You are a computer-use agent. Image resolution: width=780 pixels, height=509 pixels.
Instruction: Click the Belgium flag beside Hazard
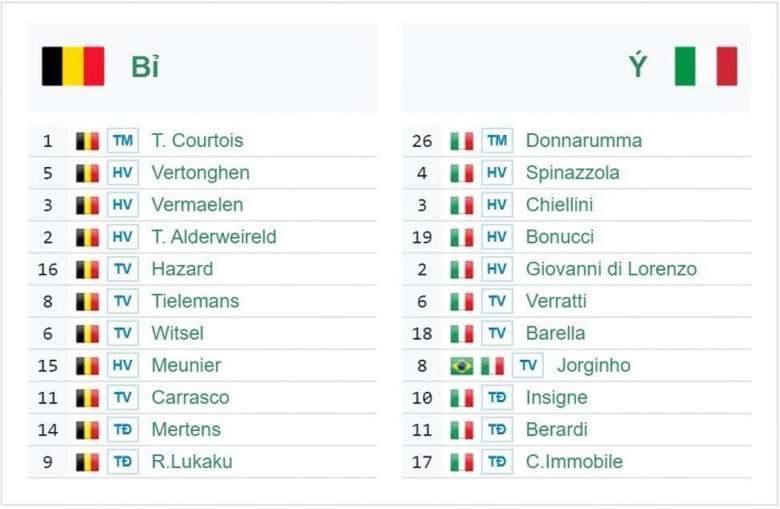point(88,269)
